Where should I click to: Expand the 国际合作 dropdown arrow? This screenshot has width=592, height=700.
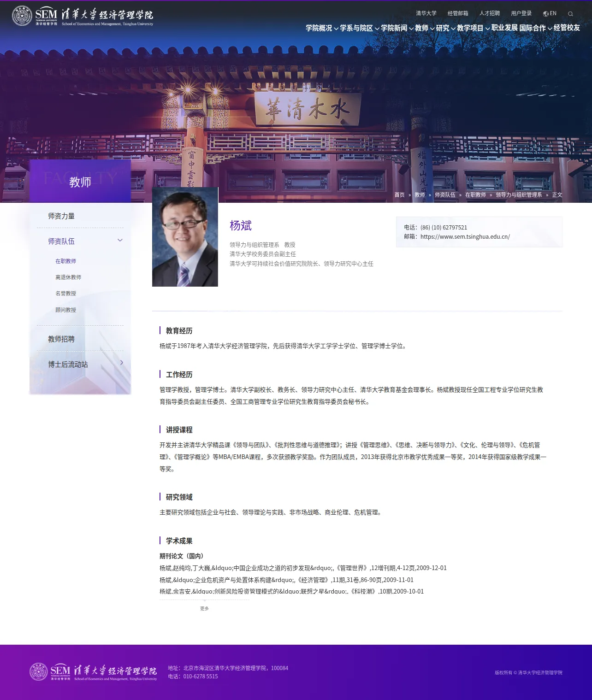click(550, 29)
